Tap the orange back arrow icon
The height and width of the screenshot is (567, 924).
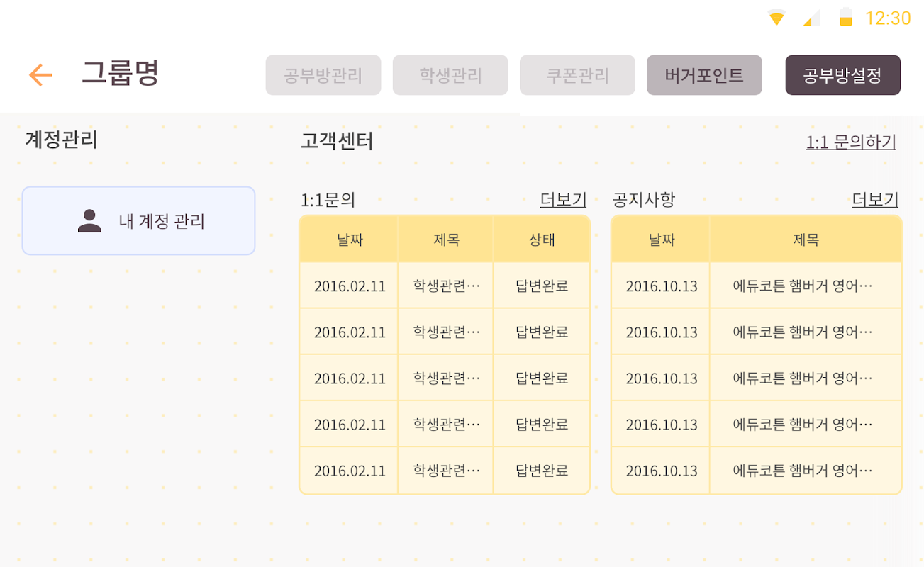(40, 74)
